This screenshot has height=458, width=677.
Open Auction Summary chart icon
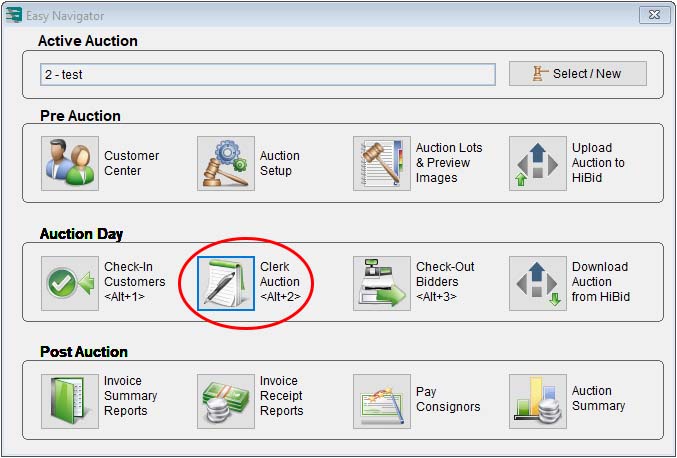[538, 401]
